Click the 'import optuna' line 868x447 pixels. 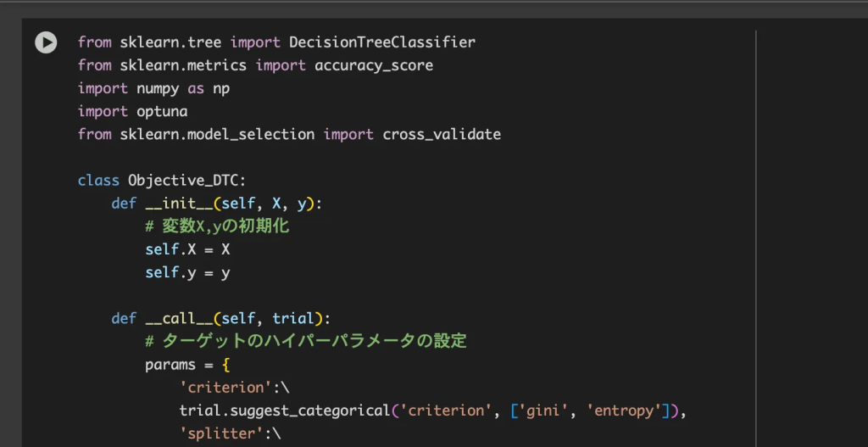(x=133, y=111)
